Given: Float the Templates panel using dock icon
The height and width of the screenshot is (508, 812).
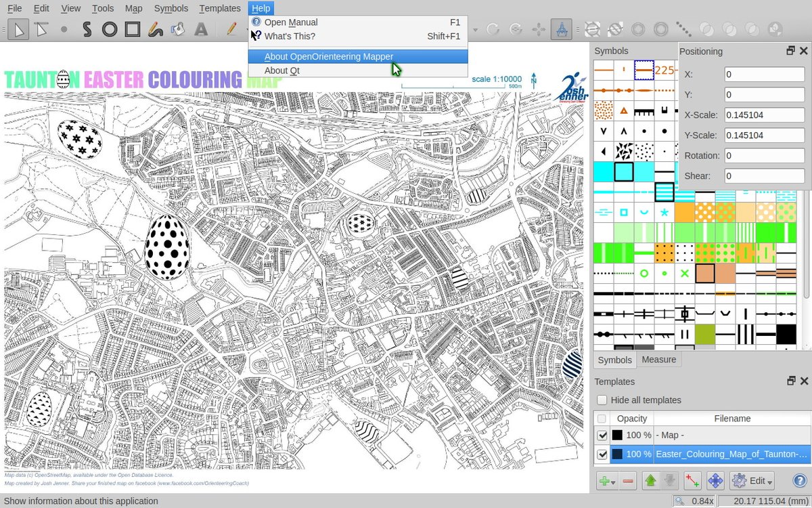Looking at the screenshot, I should (790, 381).
